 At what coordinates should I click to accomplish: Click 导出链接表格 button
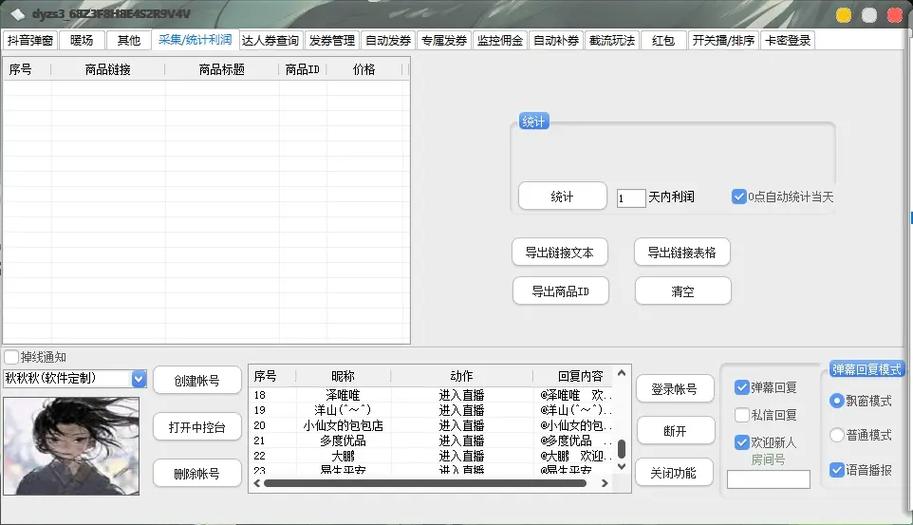point(682,253)
